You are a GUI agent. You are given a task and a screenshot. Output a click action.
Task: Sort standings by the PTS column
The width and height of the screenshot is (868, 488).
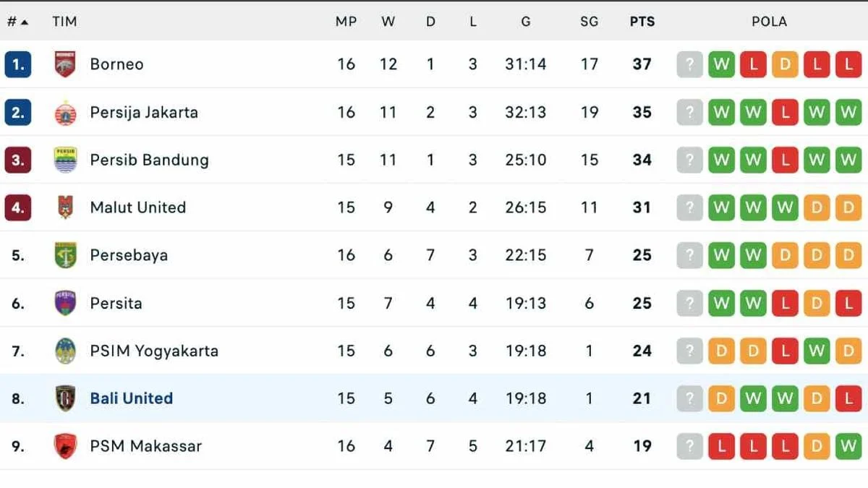[x=642, y=21]
